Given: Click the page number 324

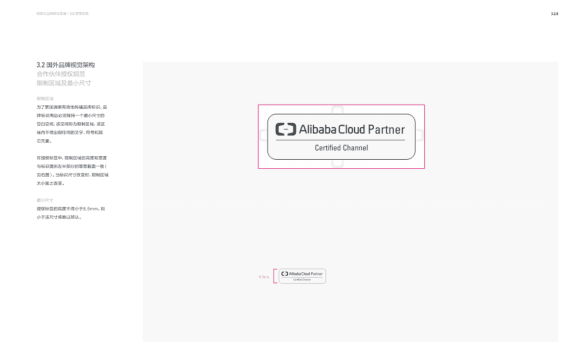Looking at the screenshot, I should coord(554,13).
